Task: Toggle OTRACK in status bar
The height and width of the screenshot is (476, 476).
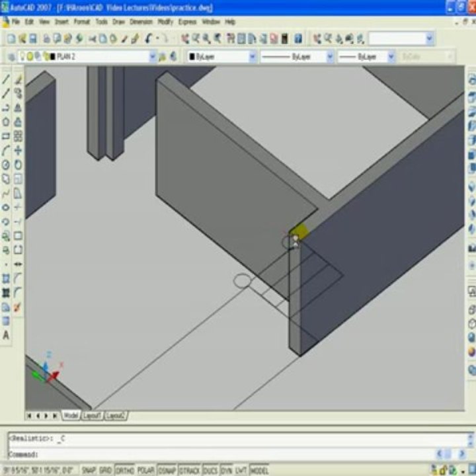Action: (190, 471)
